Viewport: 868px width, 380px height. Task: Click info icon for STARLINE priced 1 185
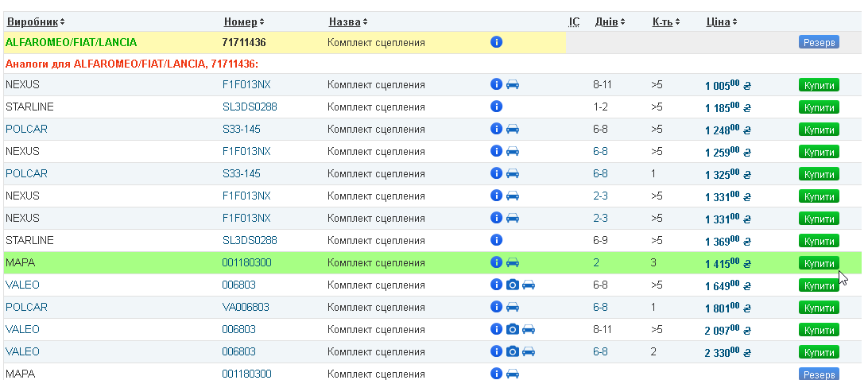pyautogui.click(x=496, y=107)
